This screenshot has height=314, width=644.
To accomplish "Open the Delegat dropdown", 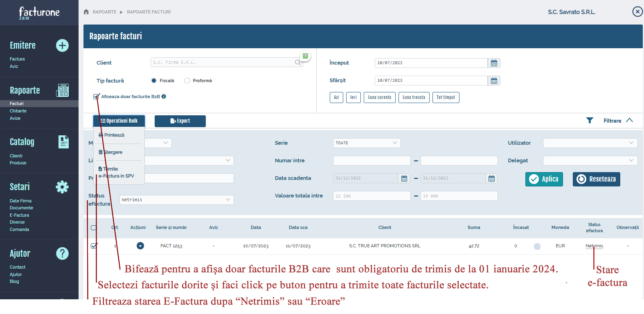I will 590,161.
